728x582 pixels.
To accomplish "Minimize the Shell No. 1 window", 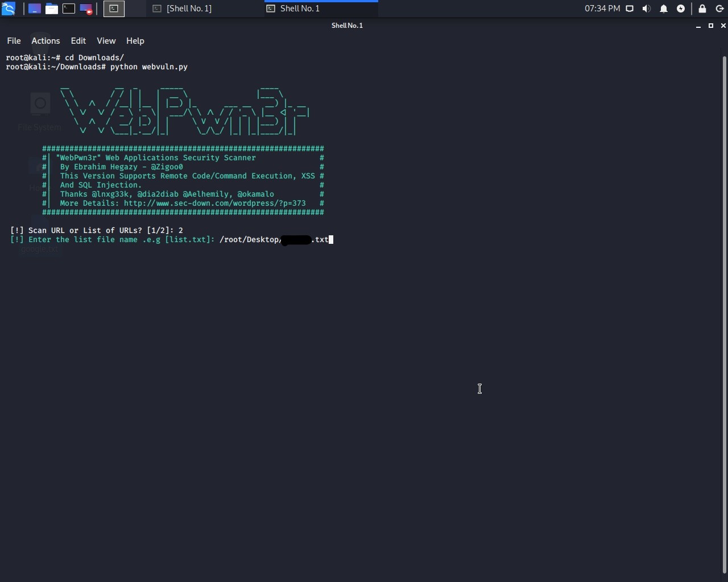I will 698,26.
